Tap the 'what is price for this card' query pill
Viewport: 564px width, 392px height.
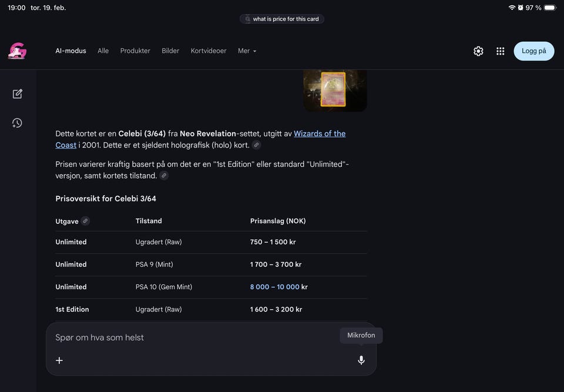[x=282, y=19]
